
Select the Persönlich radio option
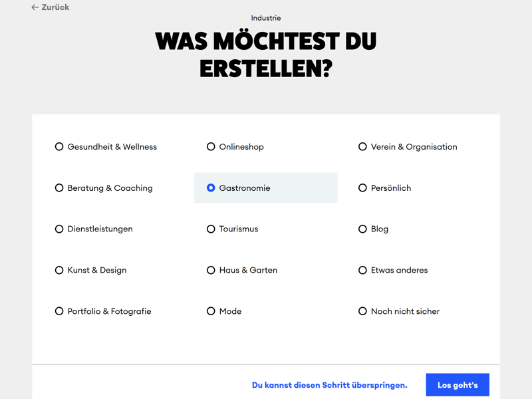click(x=362, y=188)
